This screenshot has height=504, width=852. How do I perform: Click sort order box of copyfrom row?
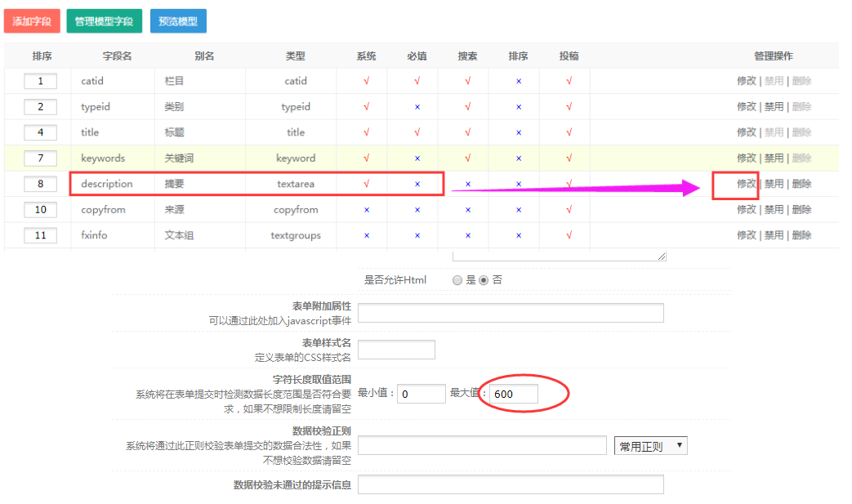40,209
